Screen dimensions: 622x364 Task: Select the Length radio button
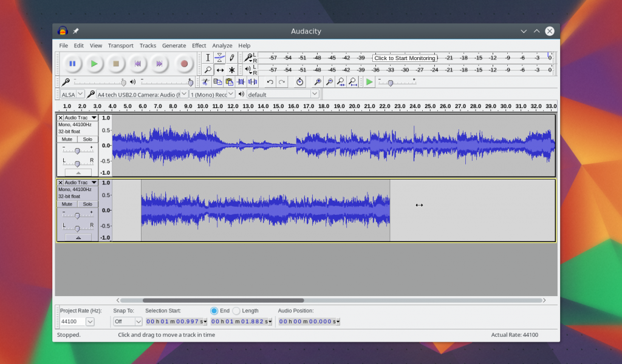(x=236, y=311)
